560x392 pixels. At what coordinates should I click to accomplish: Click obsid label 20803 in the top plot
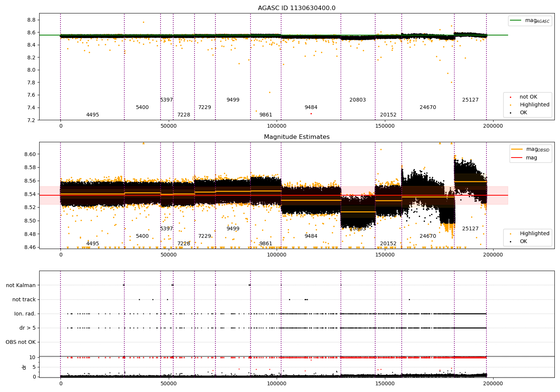358,100
